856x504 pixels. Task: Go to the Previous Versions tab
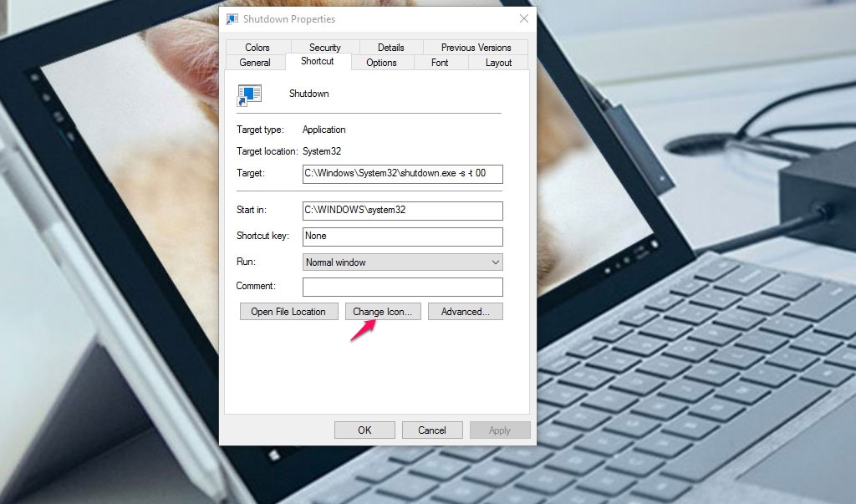click(x=476, y=48)
